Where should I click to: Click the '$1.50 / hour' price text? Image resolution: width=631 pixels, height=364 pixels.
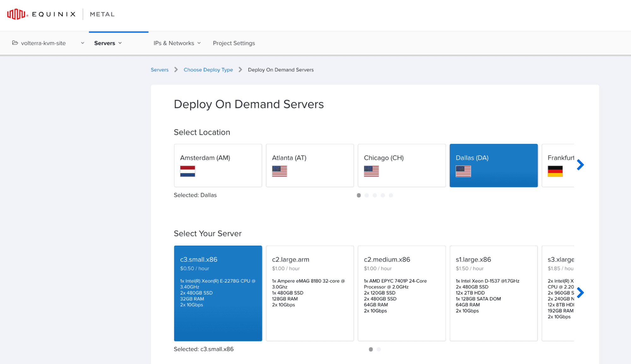[x=469, y=268]
